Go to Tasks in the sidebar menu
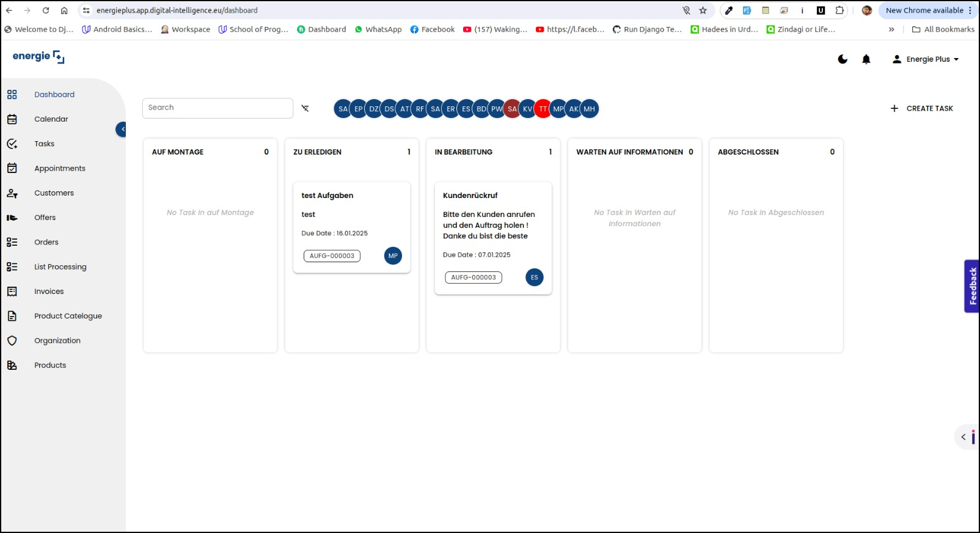 pyautogui.click(x=44, y=144)
